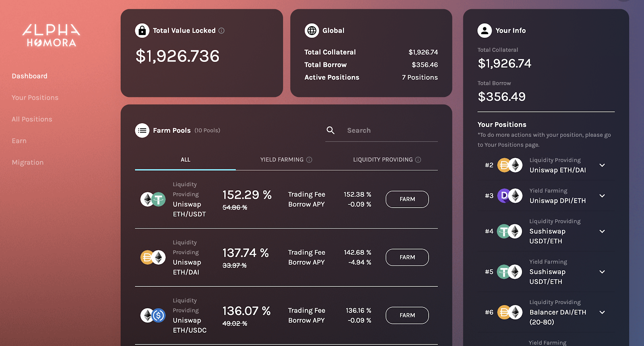The image size is (644, 346).
Task: Click the 142.68 % Trading Fee value
Action: coord(357,252)
